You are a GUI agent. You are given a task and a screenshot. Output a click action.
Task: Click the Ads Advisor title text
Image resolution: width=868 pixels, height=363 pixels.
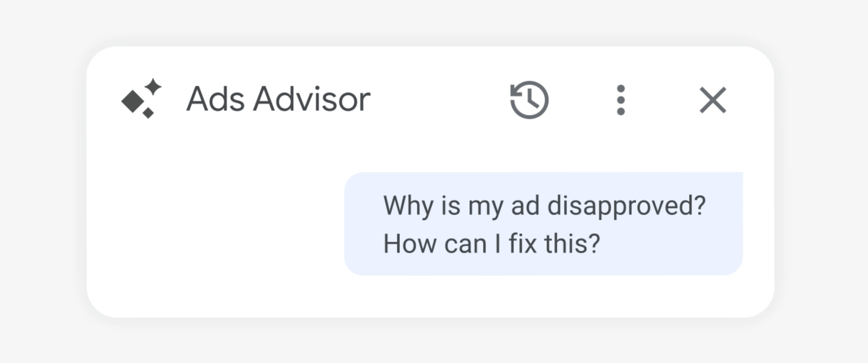pyautogui.click(x=278, y=99)
